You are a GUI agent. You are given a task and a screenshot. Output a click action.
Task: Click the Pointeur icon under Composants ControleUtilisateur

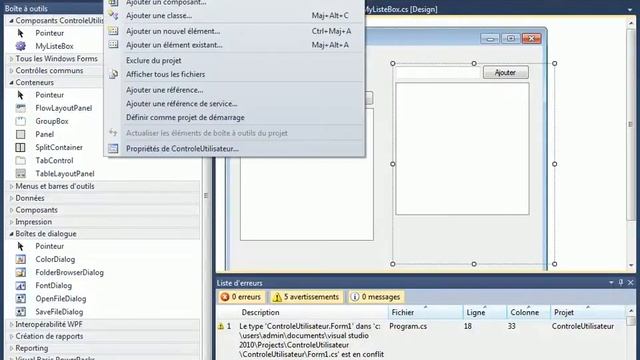pos(20,33)
